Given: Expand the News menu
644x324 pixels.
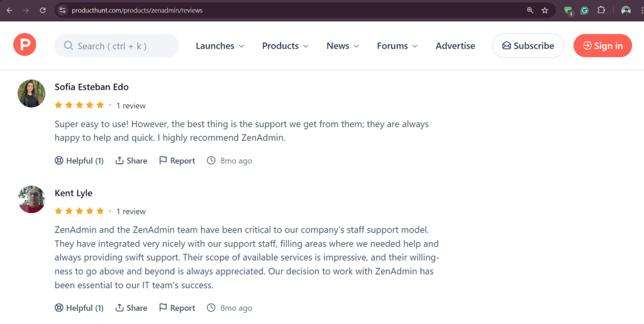Looking at the screenshot, I should pyautogui.click(x=343, y=46).
